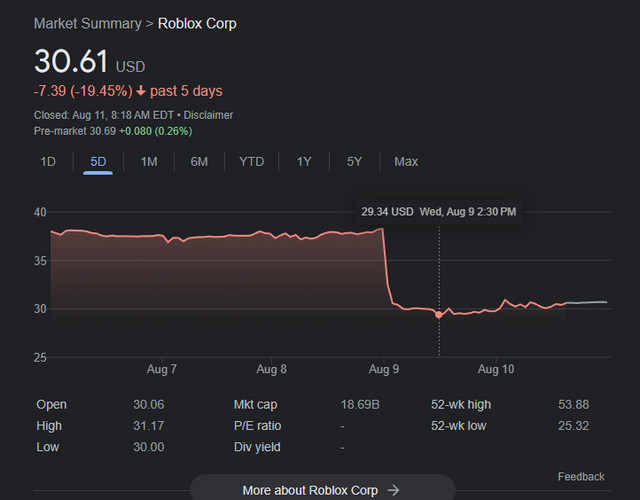640x500 pixels.
Task: Click the 52-wk low value 25.32
Action: 573,426
